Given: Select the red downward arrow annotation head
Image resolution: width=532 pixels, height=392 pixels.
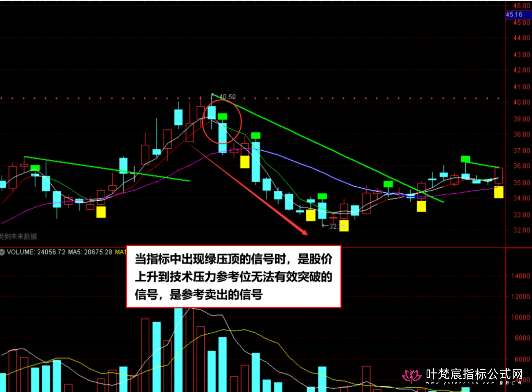Looking at the screenshot, I should (x=304, y=232).
